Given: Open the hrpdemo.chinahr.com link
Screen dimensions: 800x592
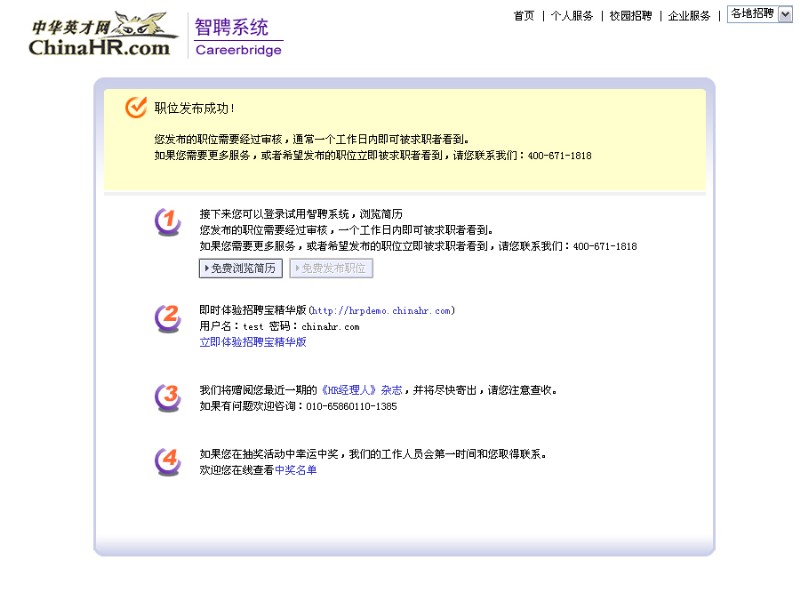Looking at the screenshot, I should (x=382, y=310).
